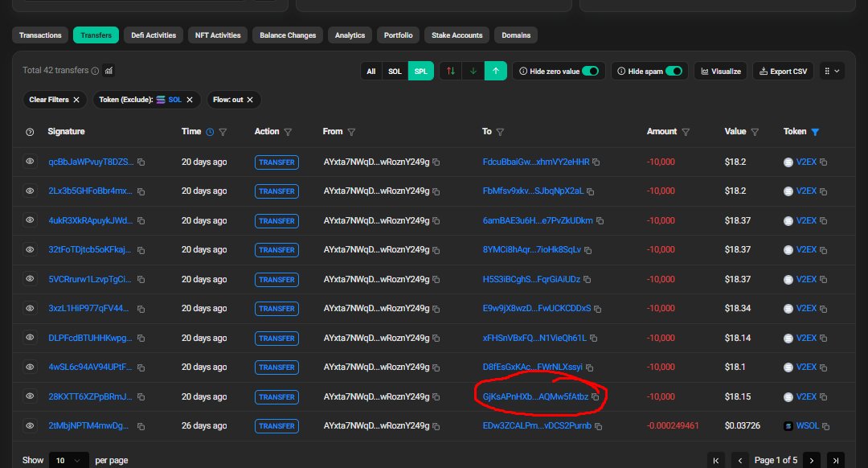Screen dimensions: 868x468
Task: Copy signature 2Lx3b5GHFoBbr4mx
Action: pos(141,191)
